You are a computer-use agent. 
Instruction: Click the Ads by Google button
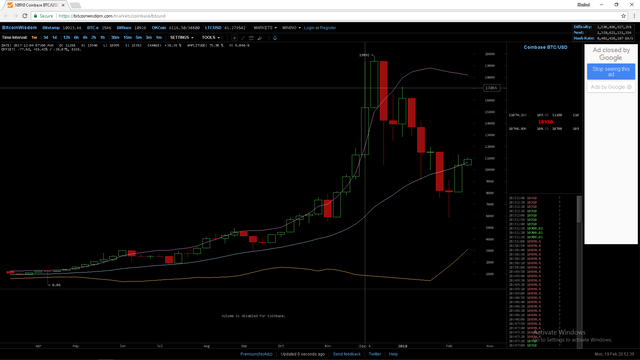click(611, 87)
